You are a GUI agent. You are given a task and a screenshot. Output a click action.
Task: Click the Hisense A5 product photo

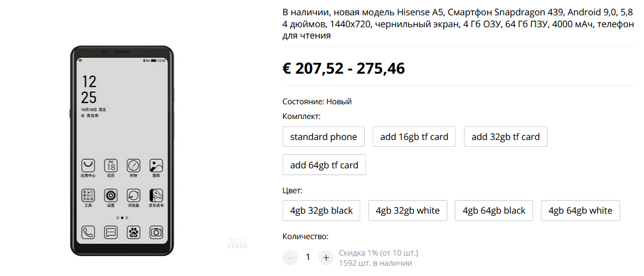pos(122,150)
